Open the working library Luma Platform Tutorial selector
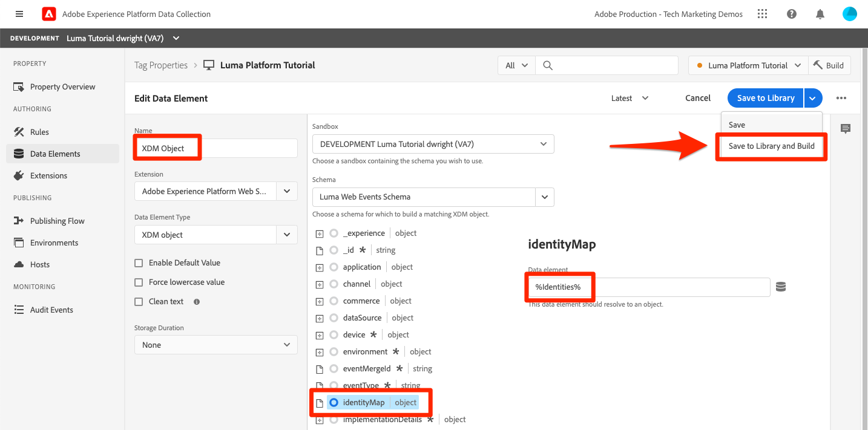The width and height of the screenshot is (868, 430). 748,65
